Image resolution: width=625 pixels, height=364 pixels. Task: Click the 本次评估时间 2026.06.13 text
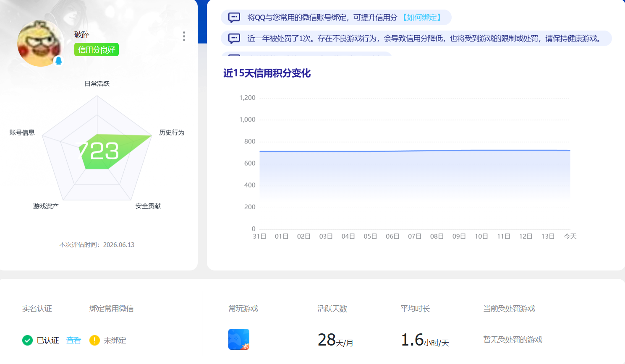[x=97, y=245]
